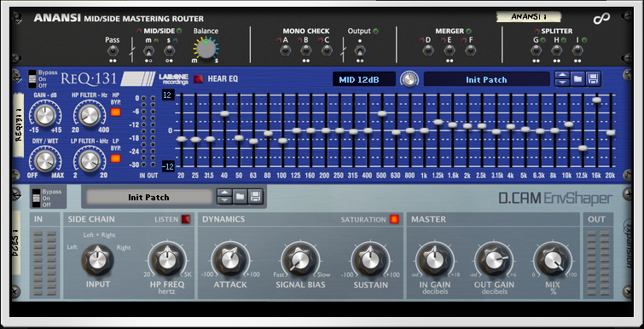Toggle Merger switch E
The image size is (644, 329).
[x=450, y=50]
